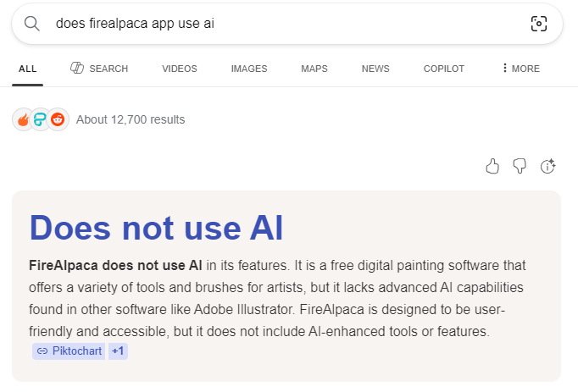The height and width of the screenshot is (392, 578).
Task: Open visual search with camera icon
Action: 539,24
